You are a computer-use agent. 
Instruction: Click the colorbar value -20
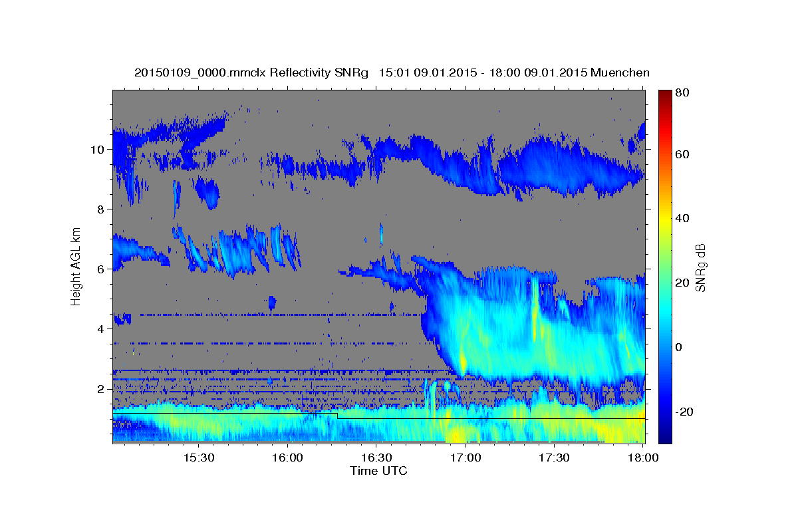pyautogui.click(x=684, y=412)
